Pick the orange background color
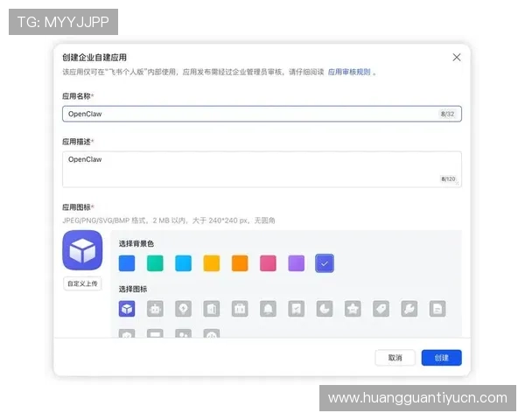Viewport: 525px width, 420px height. pyautogui.click(x=240, y=263)
